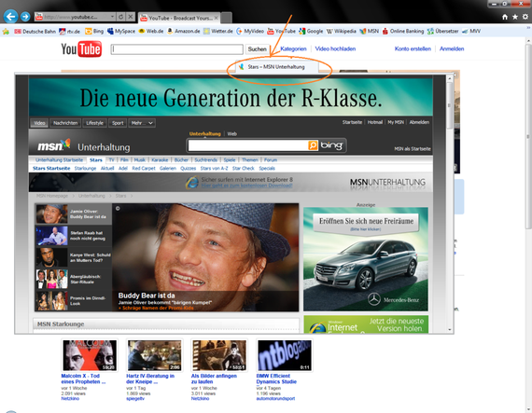This screenshot has height=413, width=532.
Task: Open the Web.de bookmark
Action: coord(151,31)
